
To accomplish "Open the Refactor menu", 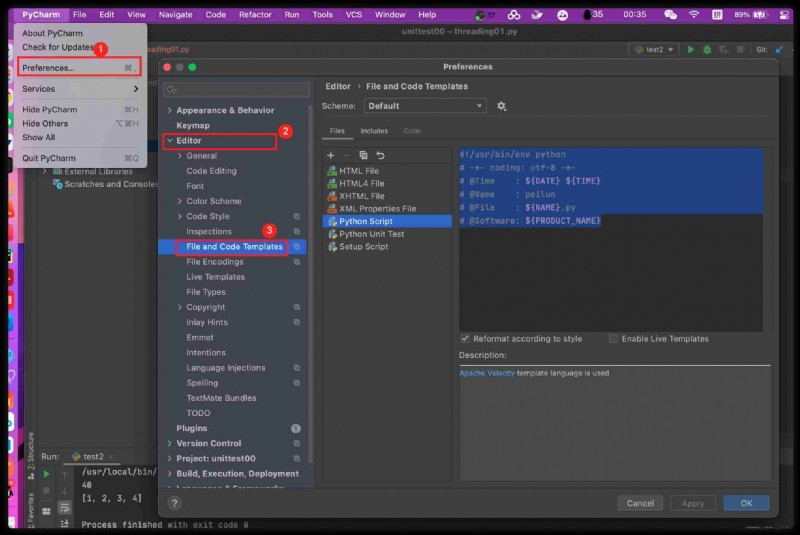I will [255, 15].
